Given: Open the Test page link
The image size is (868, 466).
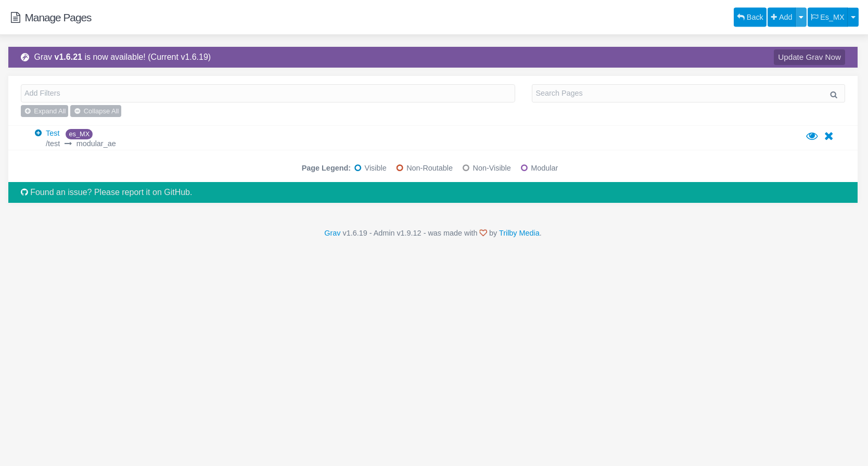Looking at the screenshot, I should [53, 133].
